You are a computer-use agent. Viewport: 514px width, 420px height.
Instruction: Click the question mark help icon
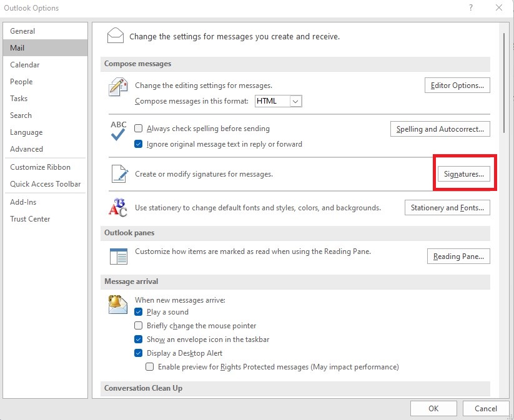[x=470, y=8]
